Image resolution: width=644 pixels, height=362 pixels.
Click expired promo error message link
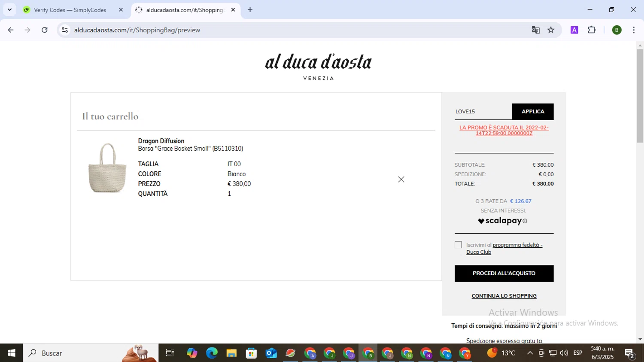504,131
